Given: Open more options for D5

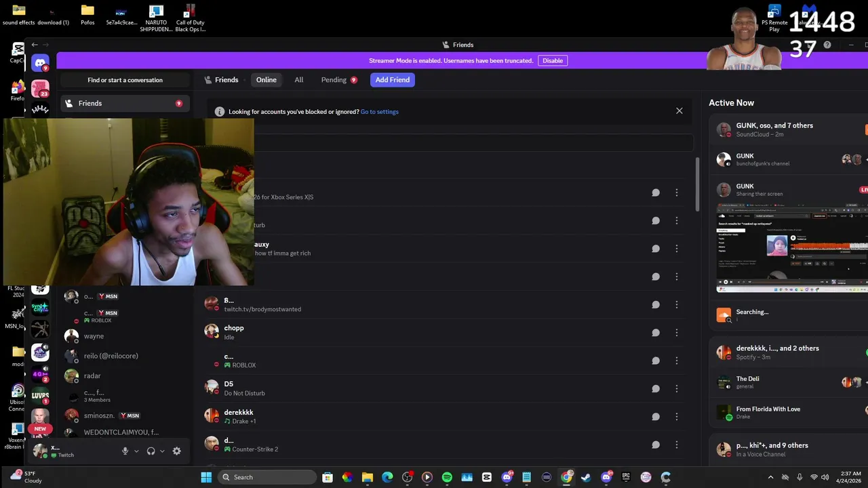Looking at the screenshot, I should pos(676,389).
